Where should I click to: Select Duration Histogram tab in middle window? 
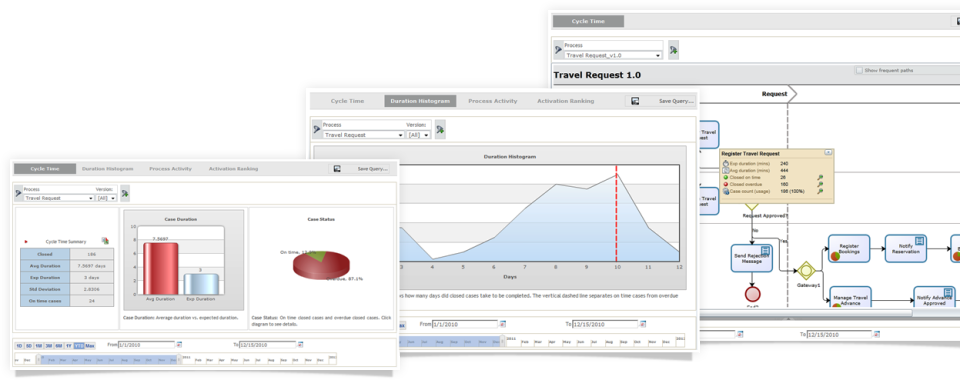(420, 101)
